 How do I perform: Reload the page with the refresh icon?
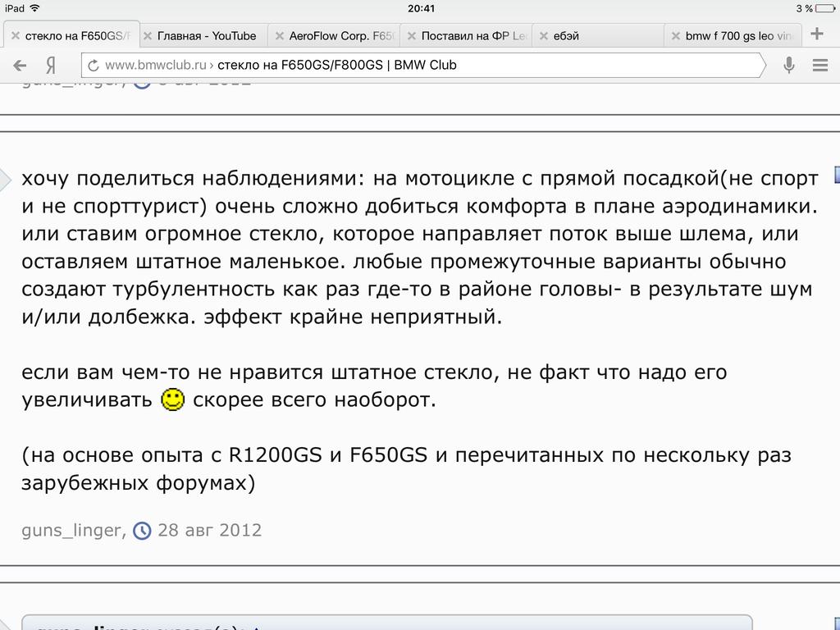point(94,66)
